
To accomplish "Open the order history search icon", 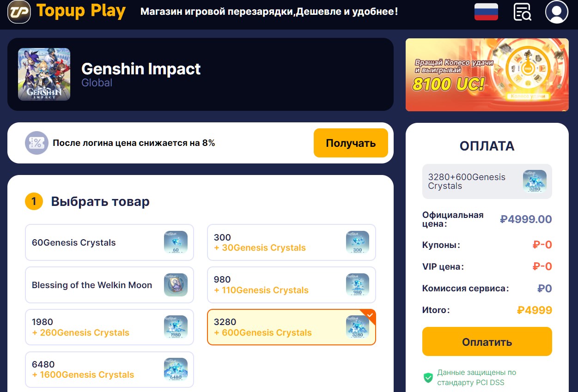I will click(522, 12).
